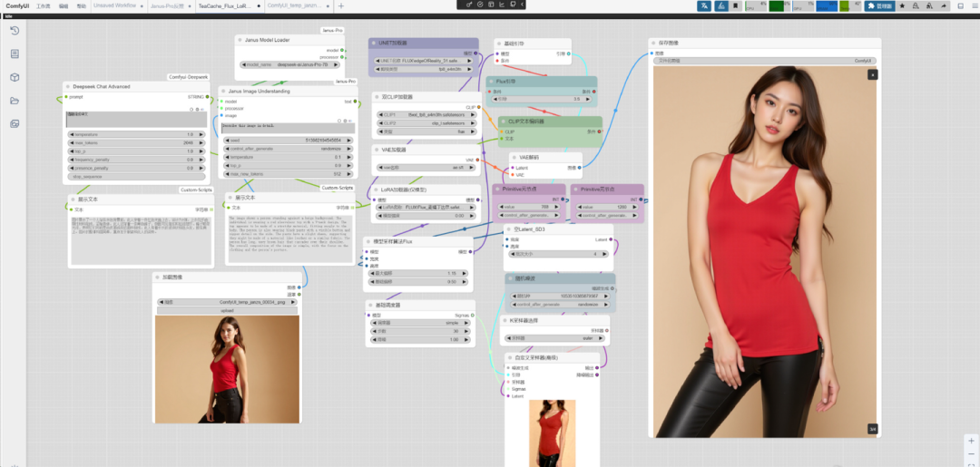Open the Manager button in top bar
The width and height of the screenshot is (980, 467).
880,5
